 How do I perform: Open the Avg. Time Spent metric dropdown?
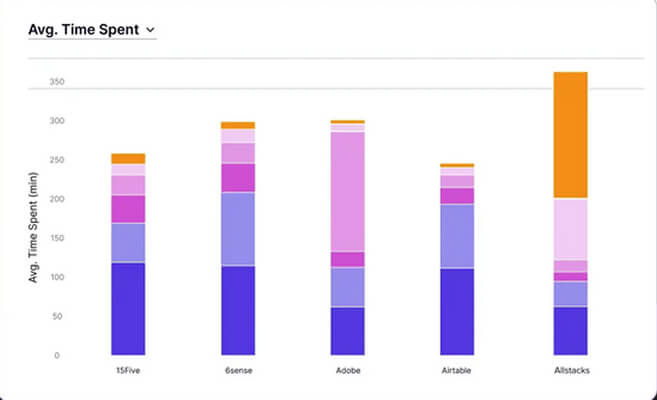pyautogui.click(x=92, y=30)
